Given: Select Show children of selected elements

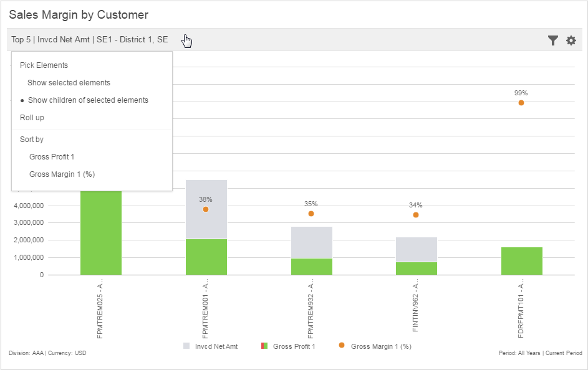Looking at the screenshot, I should 88,100.
